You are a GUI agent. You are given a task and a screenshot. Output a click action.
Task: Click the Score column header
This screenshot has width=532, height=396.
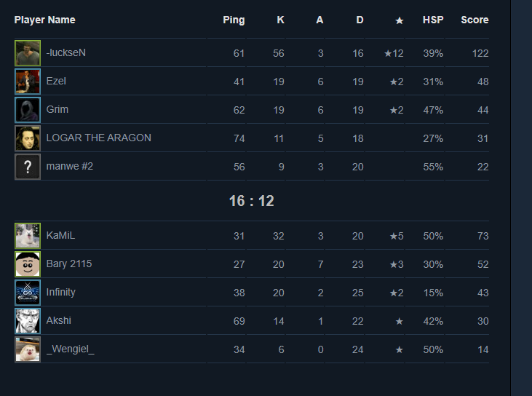(475, 20)
